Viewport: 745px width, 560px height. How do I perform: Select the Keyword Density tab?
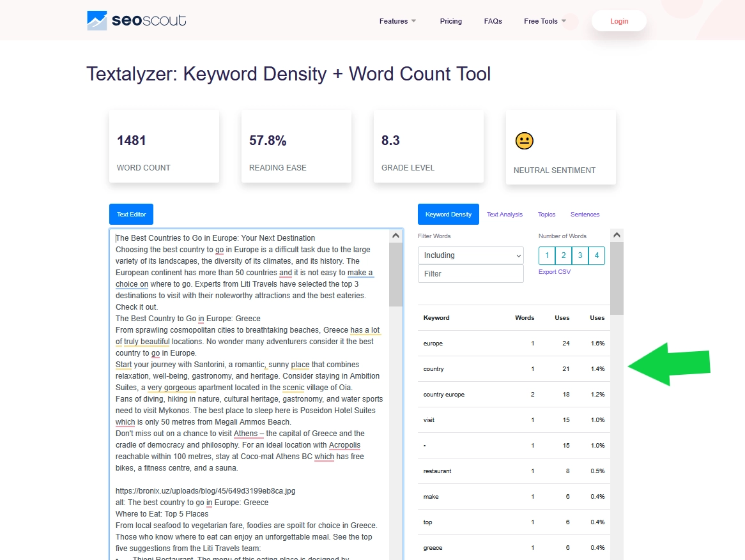[x=448, y=214]
